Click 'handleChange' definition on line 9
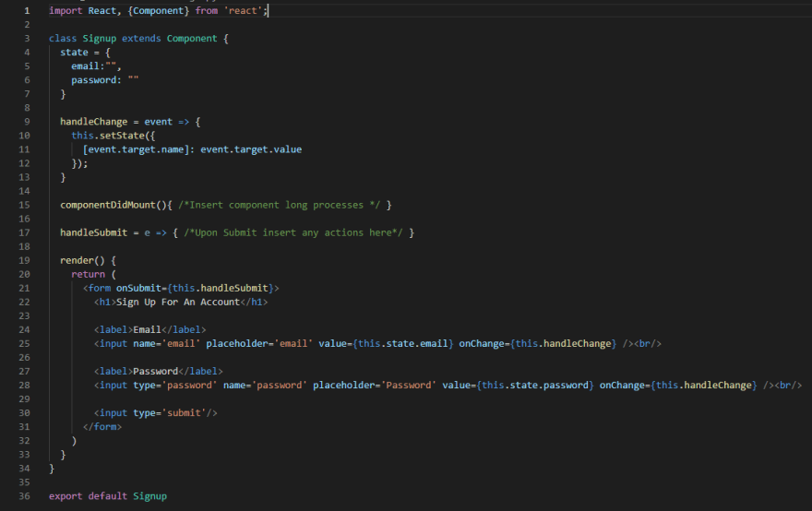The height and width of the screenshot is (511, 812). click(x=94, y=122)
